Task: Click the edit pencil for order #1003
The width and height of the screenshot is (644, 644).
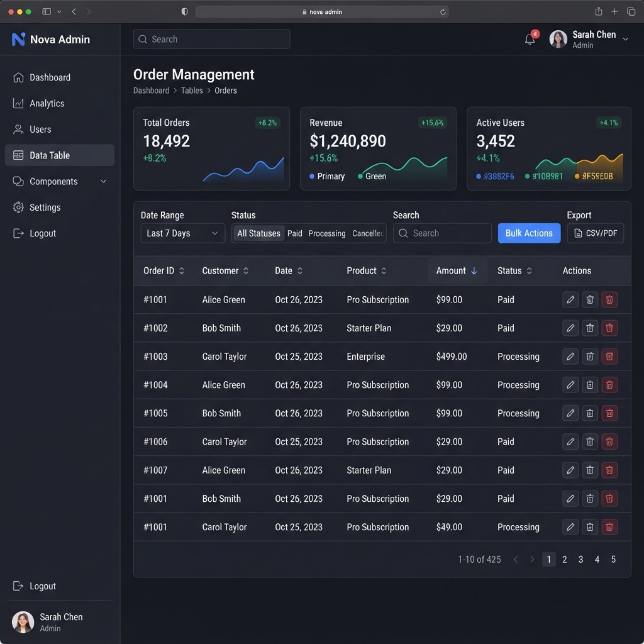Action: coord(570,357)
